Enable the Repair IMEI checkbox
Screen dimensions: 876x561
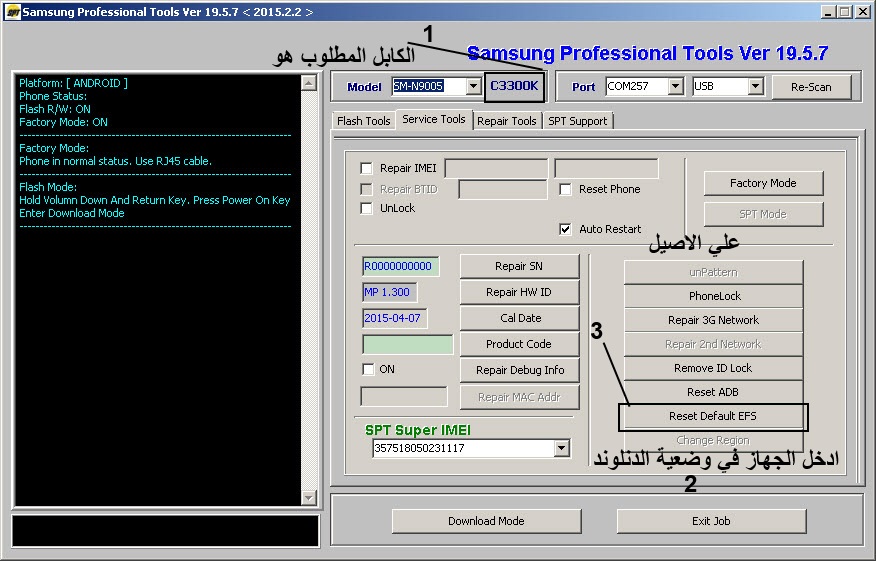pyautogui.click(x=366, y=168)
